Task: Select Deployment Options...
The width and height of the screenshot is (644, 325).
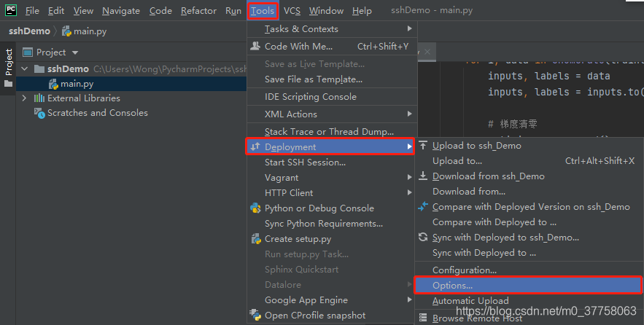Action: click(x=528, y=285)
